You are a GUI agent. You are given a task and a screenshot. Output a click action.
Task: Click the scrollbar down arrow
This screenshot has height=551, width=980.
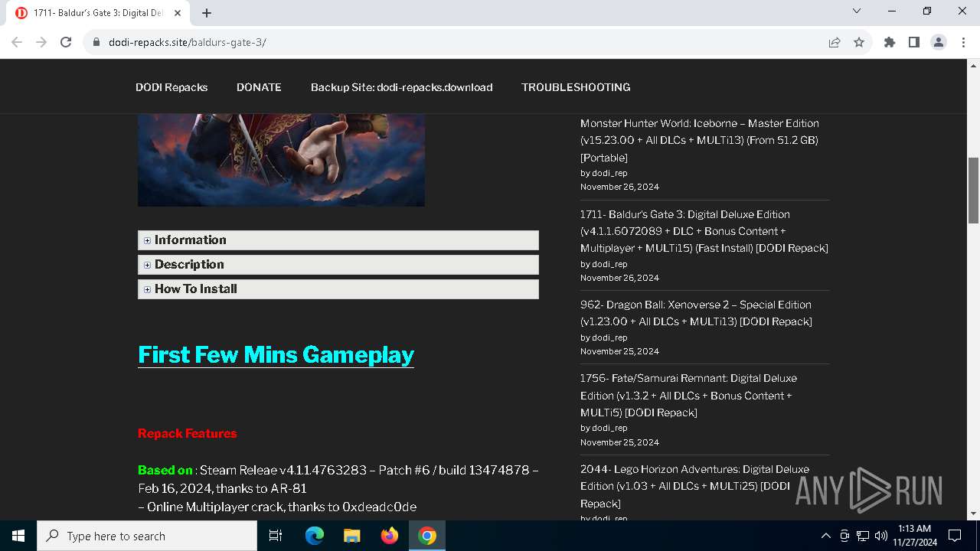click(x=973, y=514)
